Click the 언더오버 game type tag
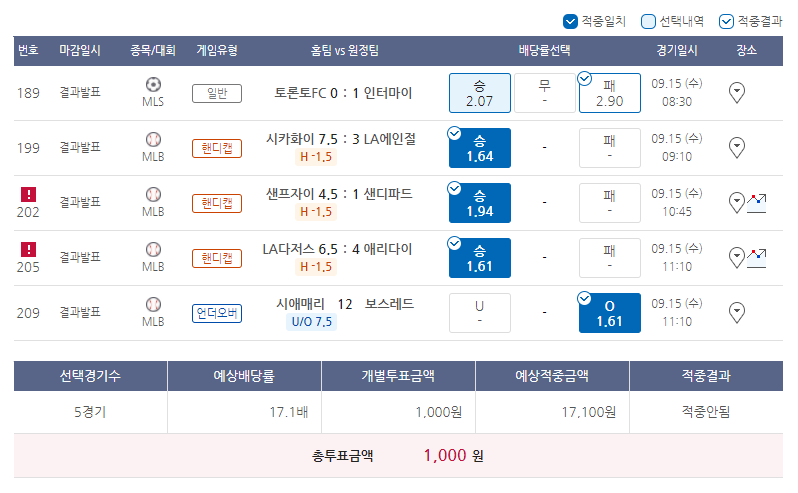Screen dimensions: 798x493 [x=217, y=313]
